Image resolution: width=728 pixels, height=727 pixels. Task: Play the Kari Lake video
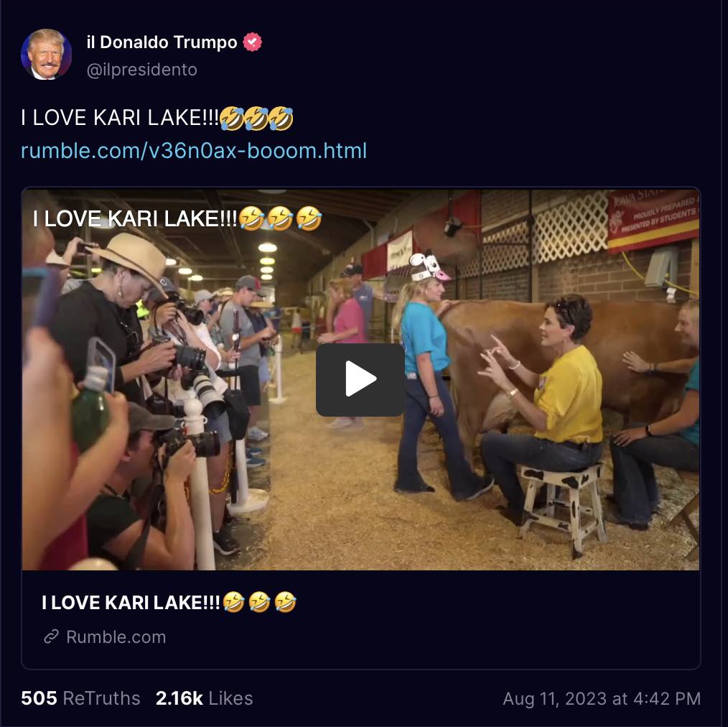click(360, 379)
